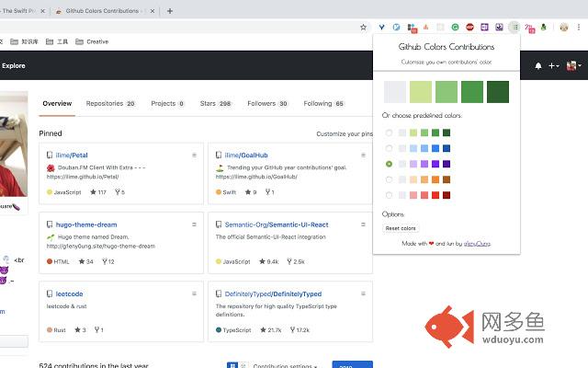Switch to the Projects tab
Viewport: 588px width, 368px height.
pyautogui.click(x=167, y=103)
